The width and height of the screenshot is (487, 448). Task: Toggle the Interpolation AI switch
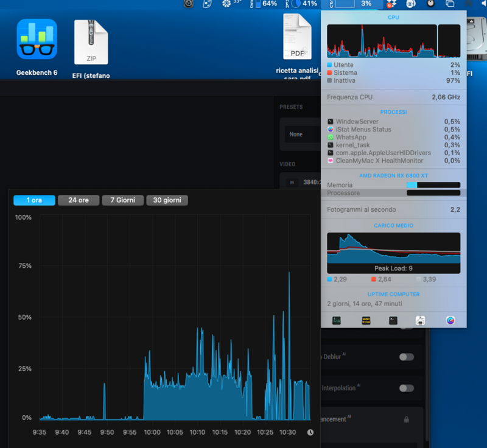(407, 388)
